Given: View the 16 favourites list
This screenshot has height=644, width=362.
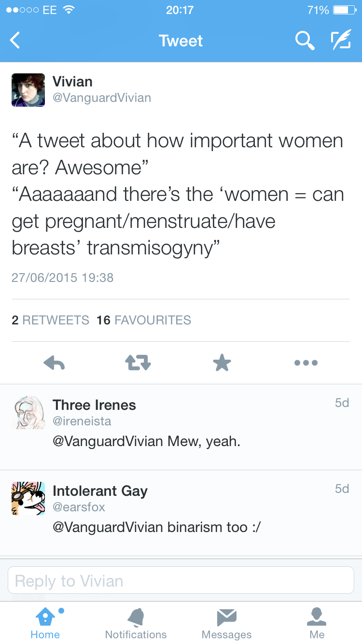Looking at the screenshot, I should [144, 320].
